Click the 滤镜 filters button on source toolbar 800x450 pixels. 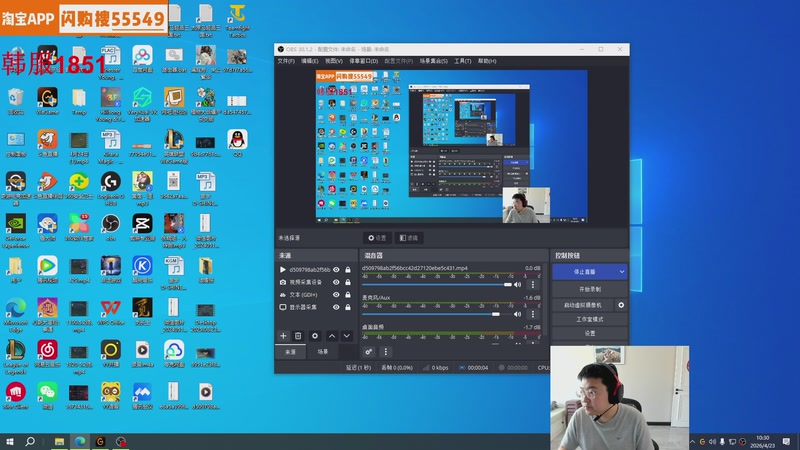click(409, 238)
